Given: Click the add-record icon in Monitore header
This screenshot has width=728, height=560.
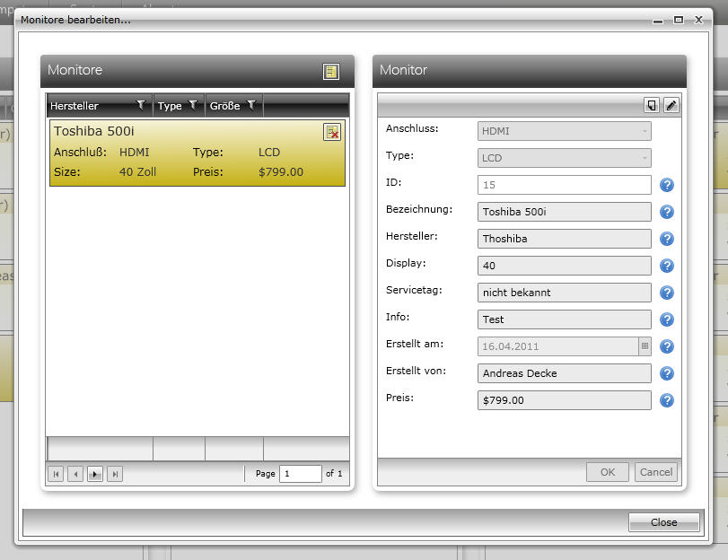Looking at the screenshot, I should pos(330,72).
